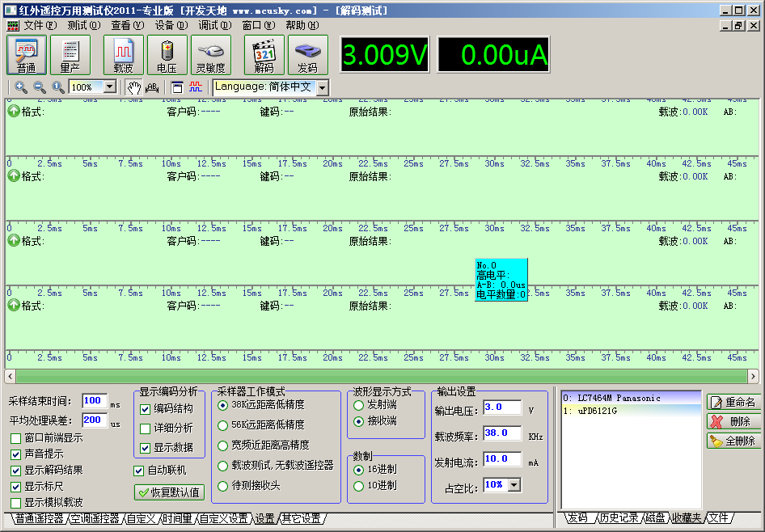Expand the 100% zoom level dropdown
This screenshot has height=532, width=765.
tap(109, 87)
